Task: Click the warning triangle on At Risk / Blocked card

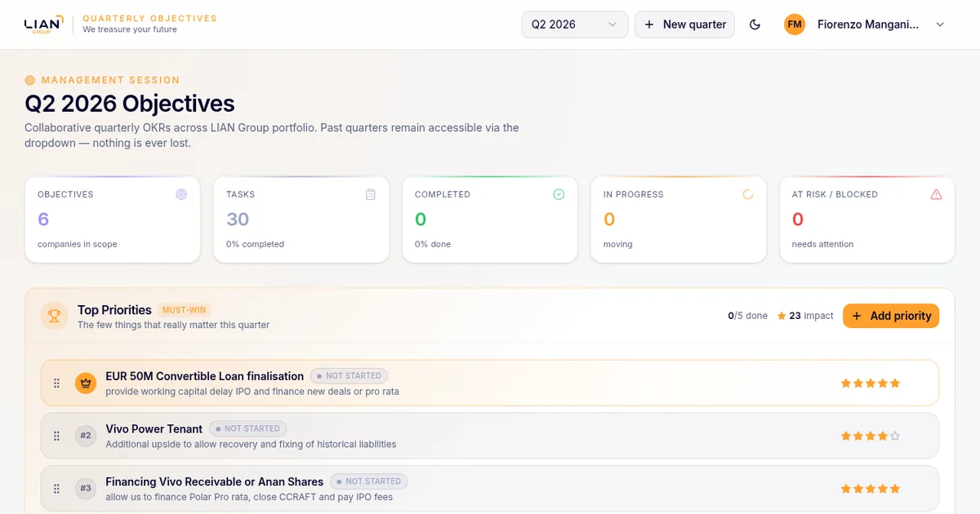Action: (x=936, y=194)
